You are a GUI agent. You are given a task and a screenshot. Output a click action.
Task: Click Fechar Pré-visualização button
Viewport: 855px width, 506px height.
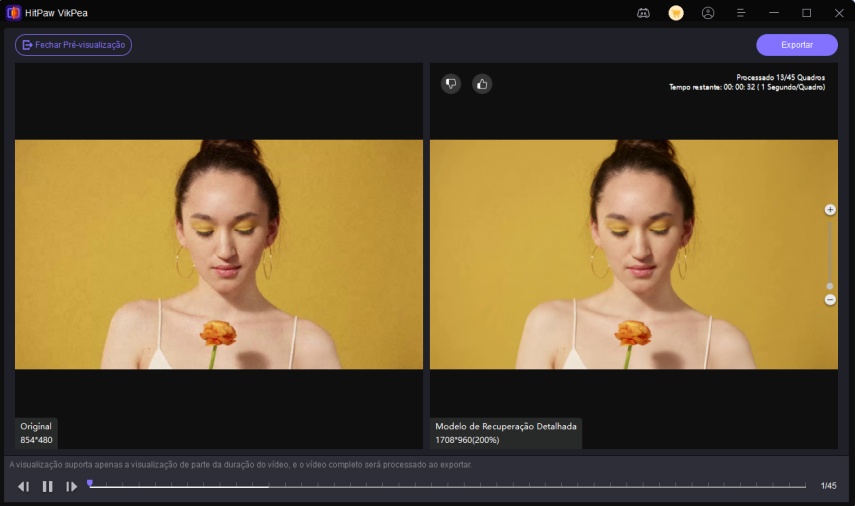(74, 45)
